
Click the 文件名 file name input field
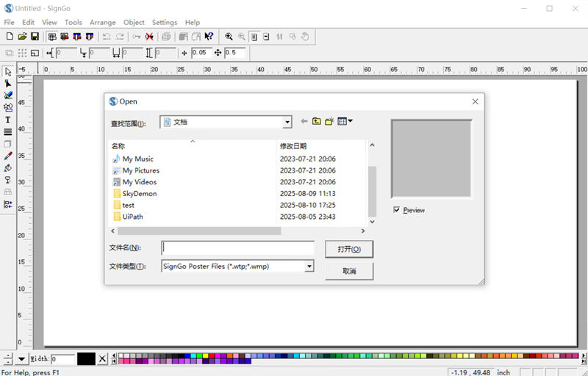coord(237,248)
